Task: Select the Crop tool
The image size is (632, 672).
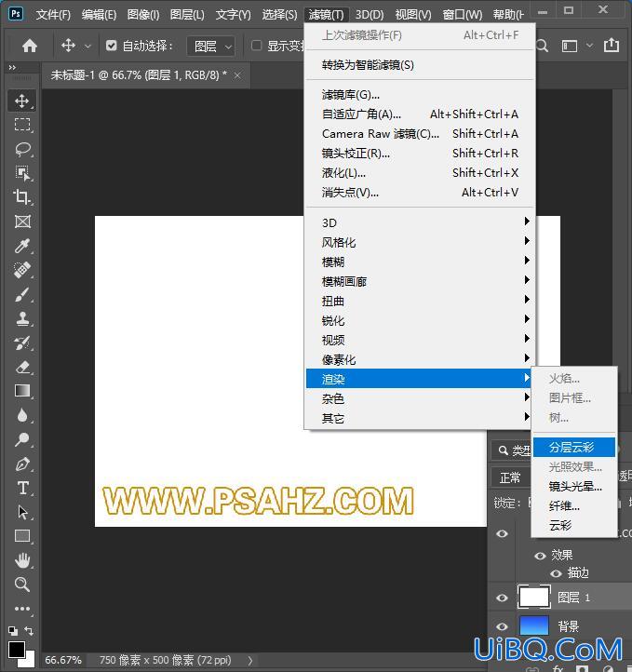Action: point(21,197)
